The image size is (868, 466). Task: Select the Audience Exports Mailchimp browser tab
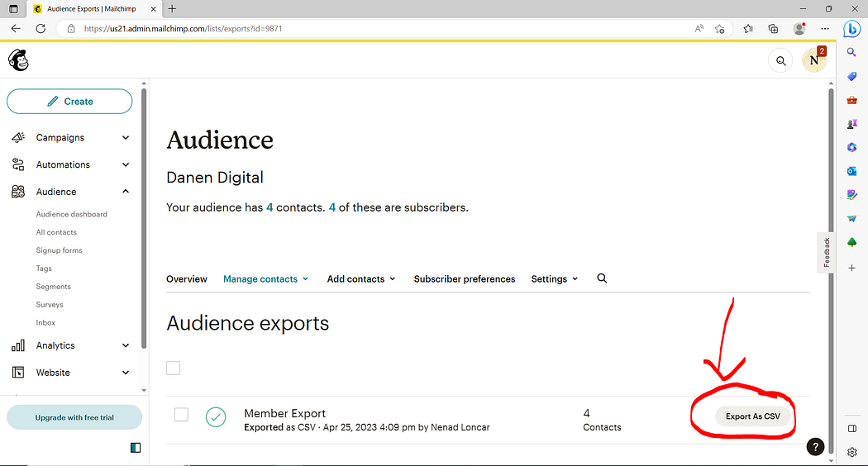93,9
